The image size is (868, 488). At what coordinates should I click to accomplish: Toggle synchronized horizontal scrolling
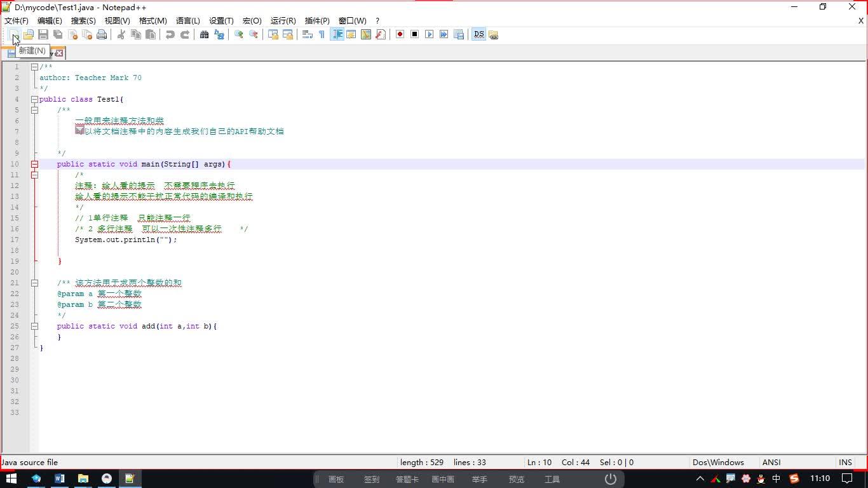pyautogui.click(x=287, y=34)
